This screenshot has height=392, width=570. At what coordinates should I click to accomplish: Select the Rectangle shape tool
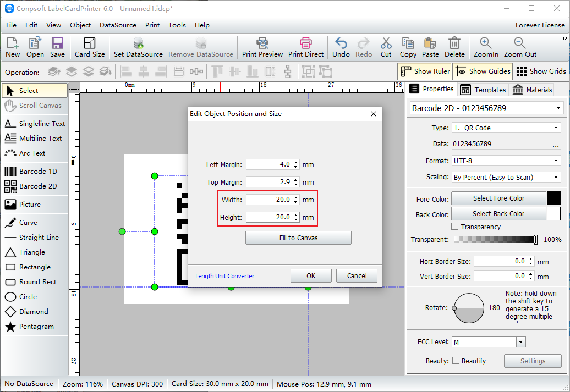tap(35, 267)
